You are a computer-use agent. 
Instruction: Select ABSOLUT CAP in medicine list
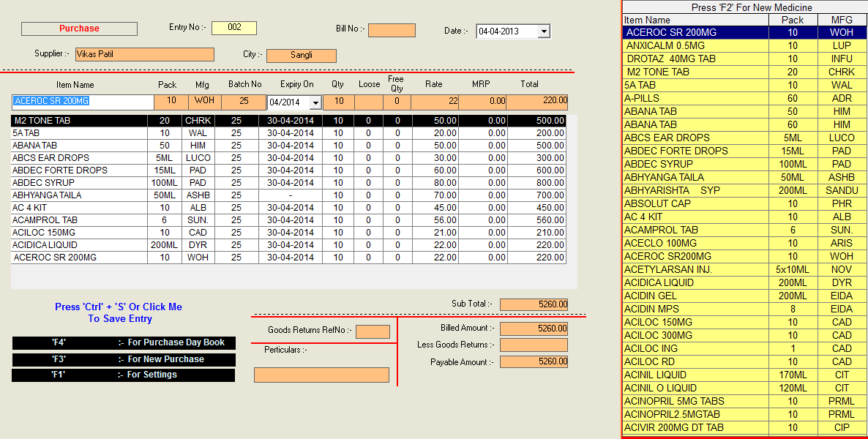(745, 203)
